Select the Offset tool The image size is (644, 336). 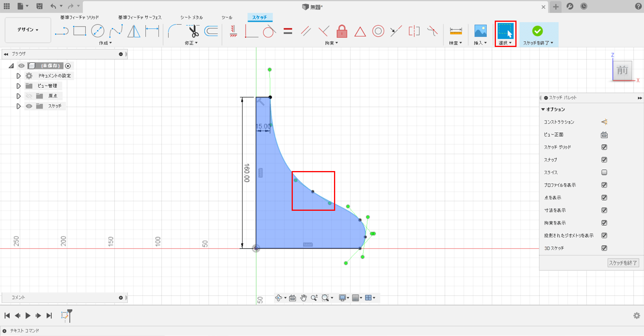pyautogui.click(x=211, y=31)
